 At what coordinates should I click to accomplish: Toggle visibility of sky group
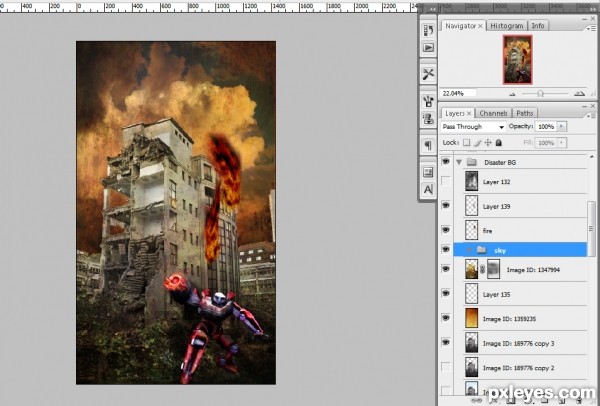[x=446, y=249]
